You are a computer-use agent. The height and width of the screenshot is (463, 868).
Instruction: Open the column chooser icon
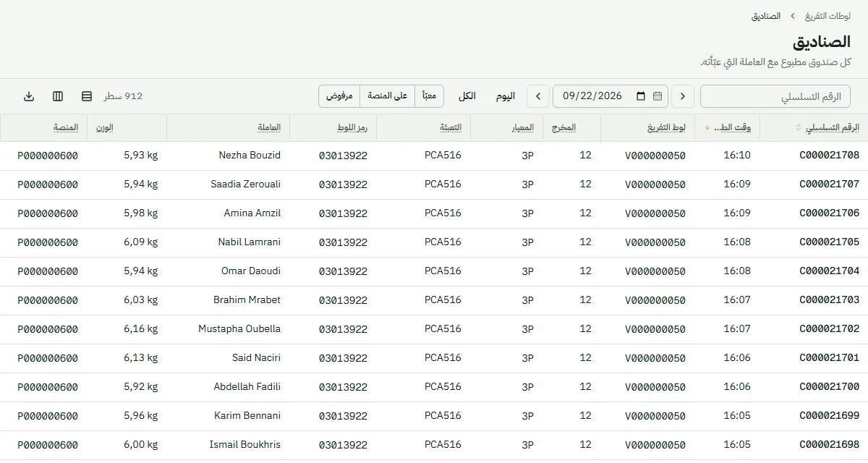coord(58,96)
